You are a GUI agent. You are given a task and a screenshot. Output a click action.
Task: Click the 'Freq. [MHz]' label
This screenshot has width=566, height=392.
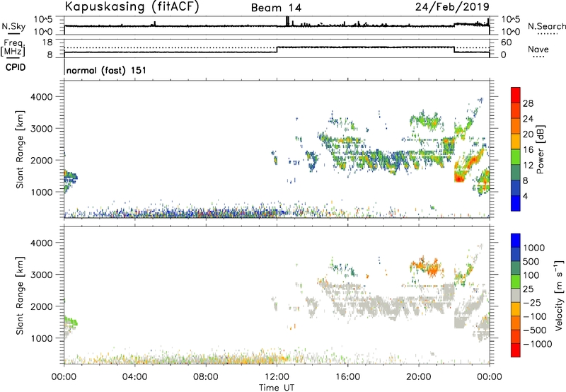pos(13,48)
